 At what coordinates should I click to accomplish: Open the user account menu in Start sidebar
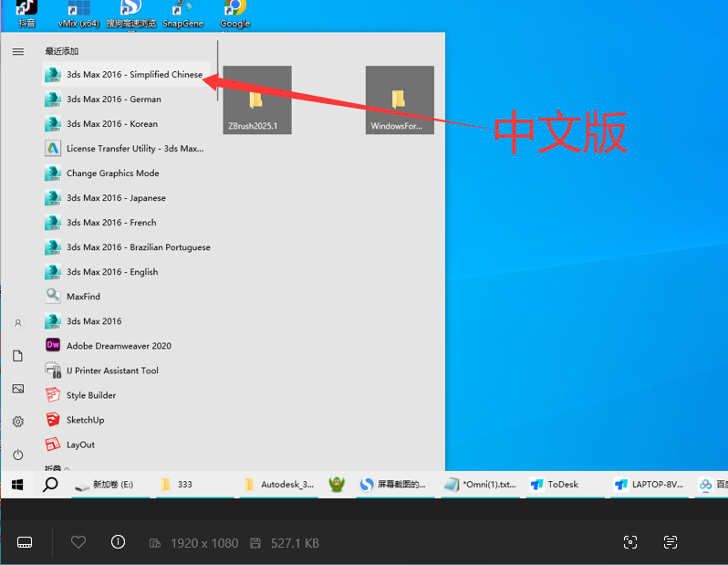click(x=17, y=323)
